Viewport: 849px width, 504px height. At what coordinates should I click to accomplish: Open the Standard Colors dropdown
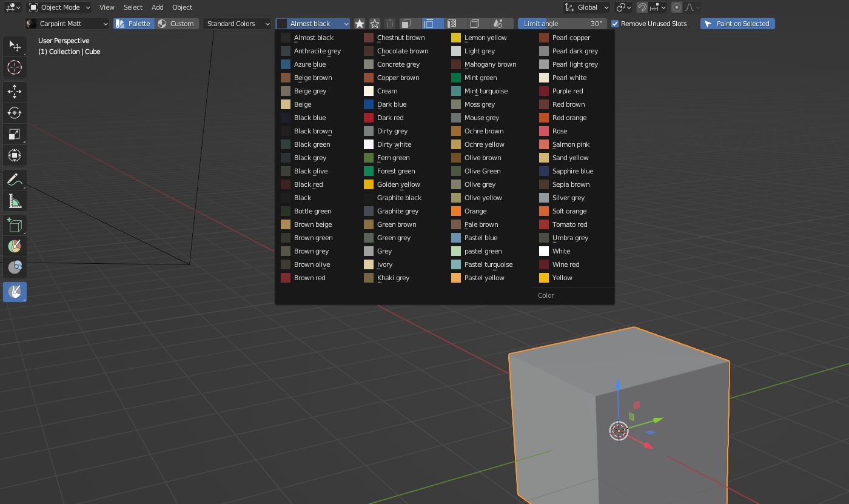coord(237,23)
